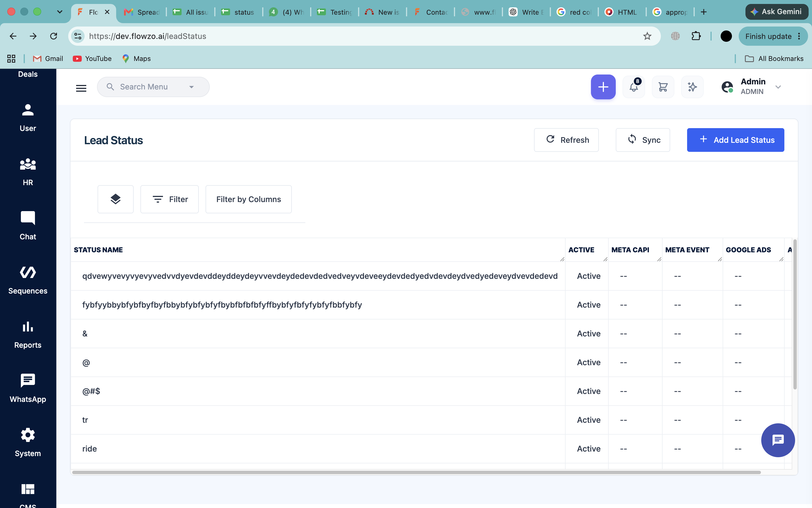Go back in browser history
812x508 pixels.
coord(13,36)
